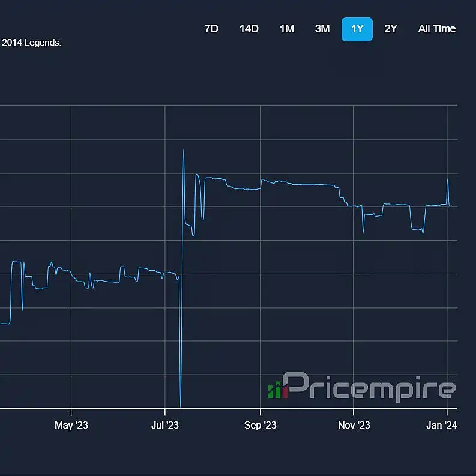Click the Pricempire watermark logo

click(361, 386)
